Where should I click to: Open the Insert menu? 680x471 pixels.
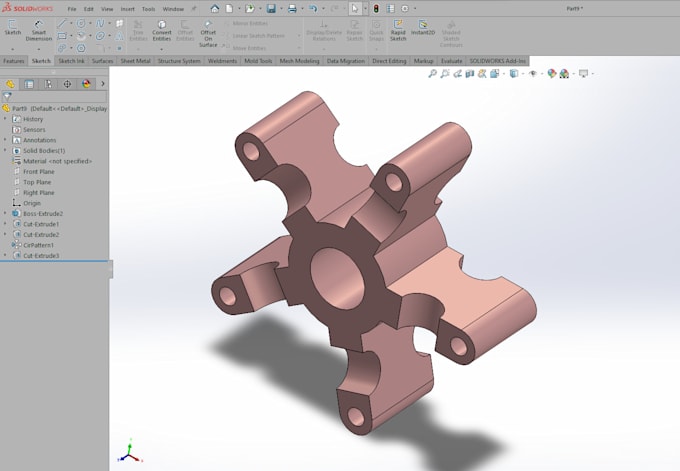coord(128,9)
